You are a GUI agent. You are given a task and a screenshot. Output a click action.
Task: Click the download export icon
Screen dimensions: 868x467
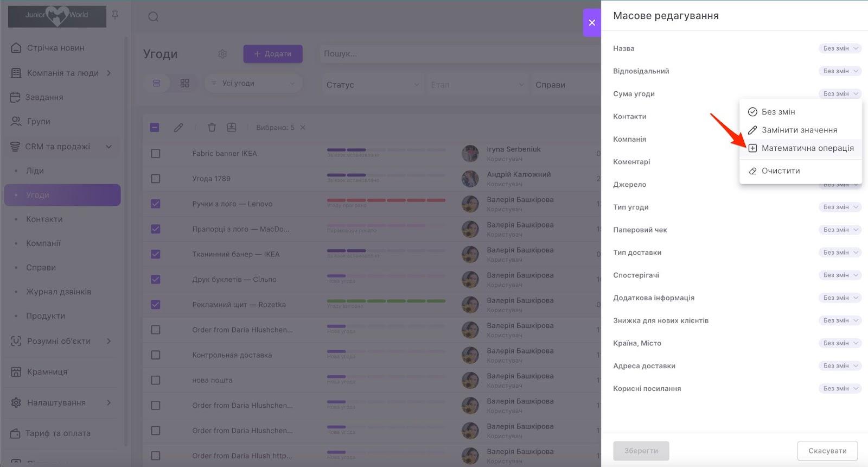[x=232, y=128]
